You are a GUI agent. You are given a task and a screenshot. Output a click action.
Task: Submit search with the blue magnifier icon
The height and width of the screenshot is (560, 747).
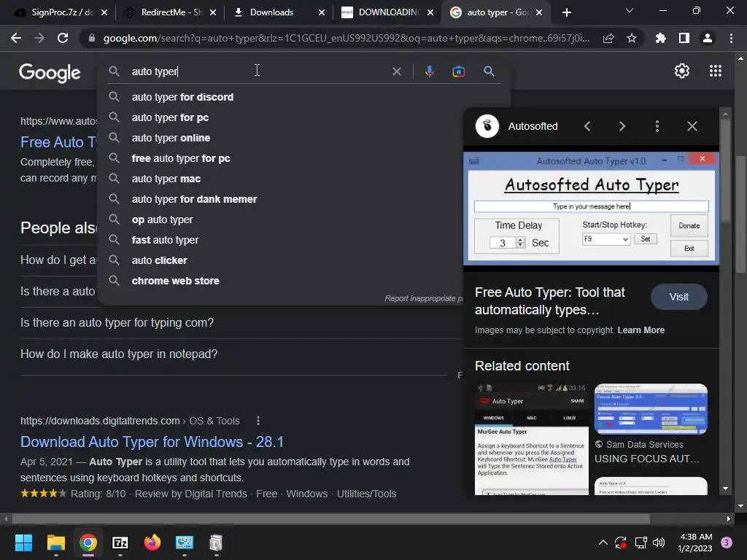click(489, 71)
